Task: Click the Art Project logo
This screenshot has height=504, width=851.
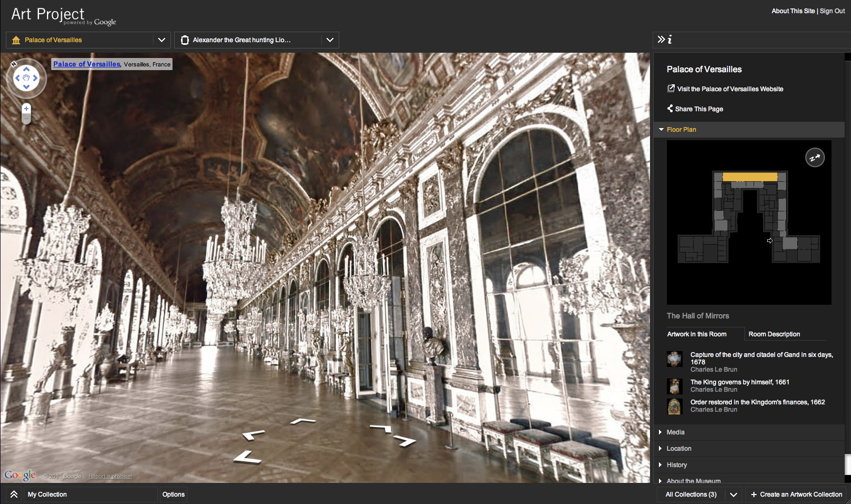Action: click(63, 16)
